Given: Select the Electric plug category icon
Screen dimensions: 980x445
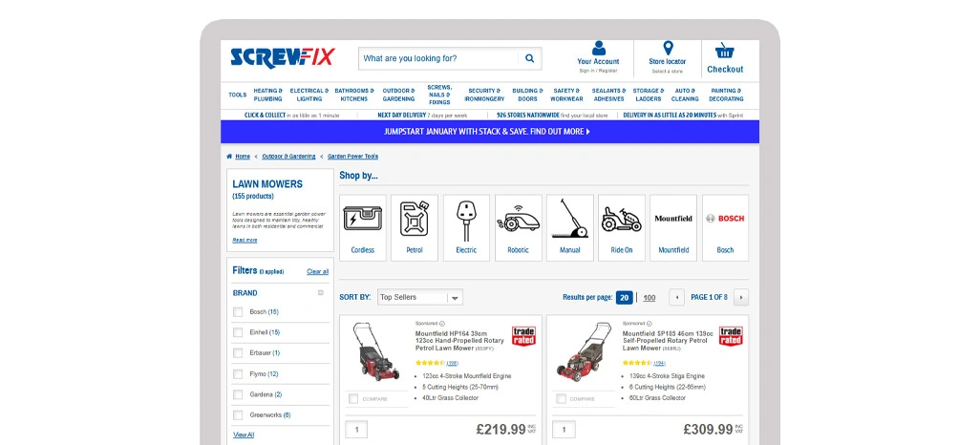Looking at the screenshot, I should 466,220.
